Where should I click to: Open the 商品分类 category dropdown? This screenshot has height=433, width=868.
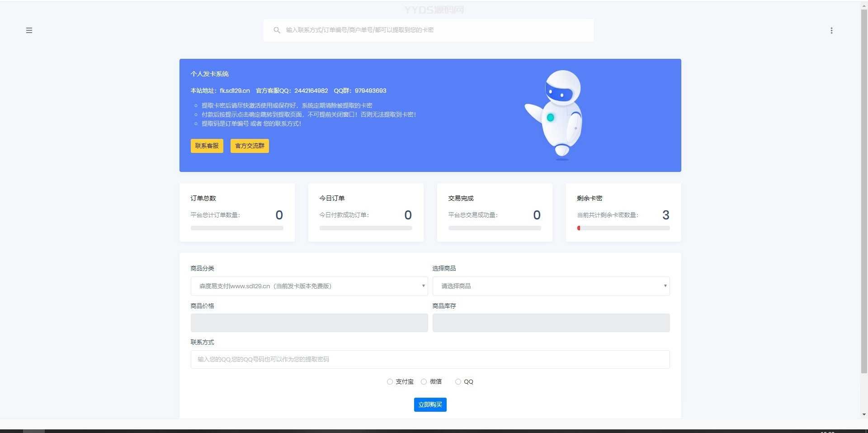tap(309, 286)
